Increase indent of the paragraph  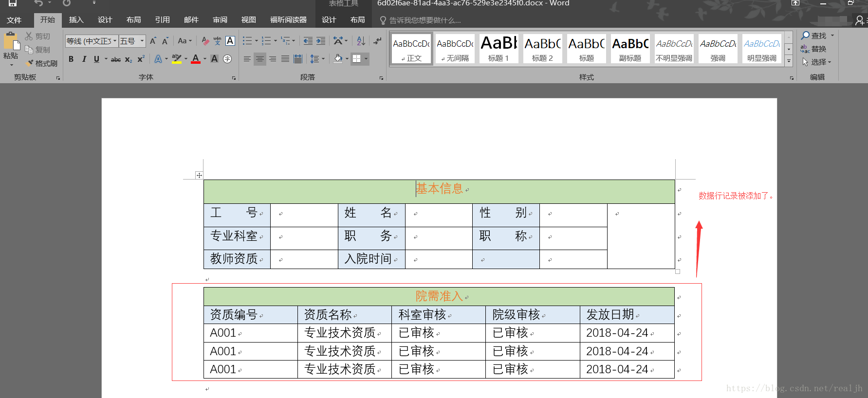321,41
